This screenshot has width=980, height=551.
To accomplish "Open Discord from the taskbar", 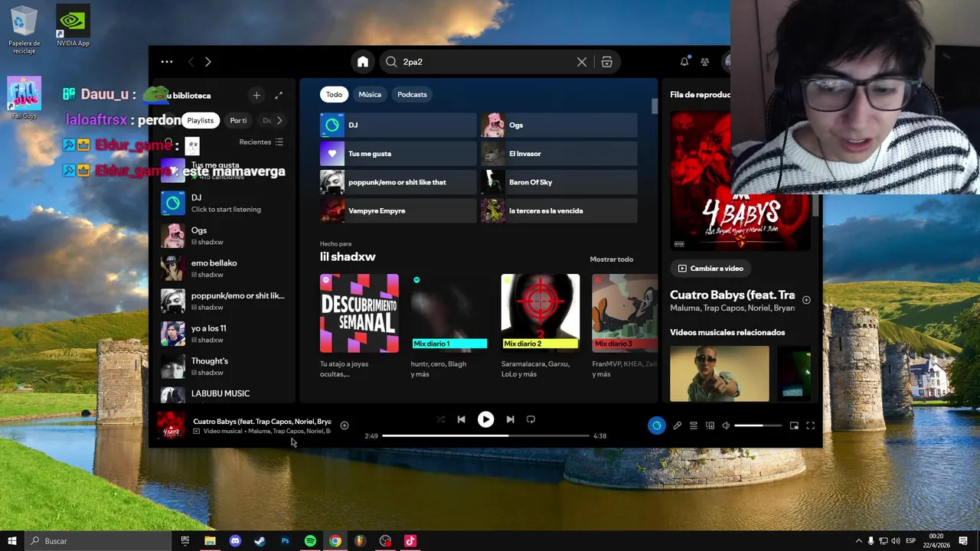I will point(235,541).
